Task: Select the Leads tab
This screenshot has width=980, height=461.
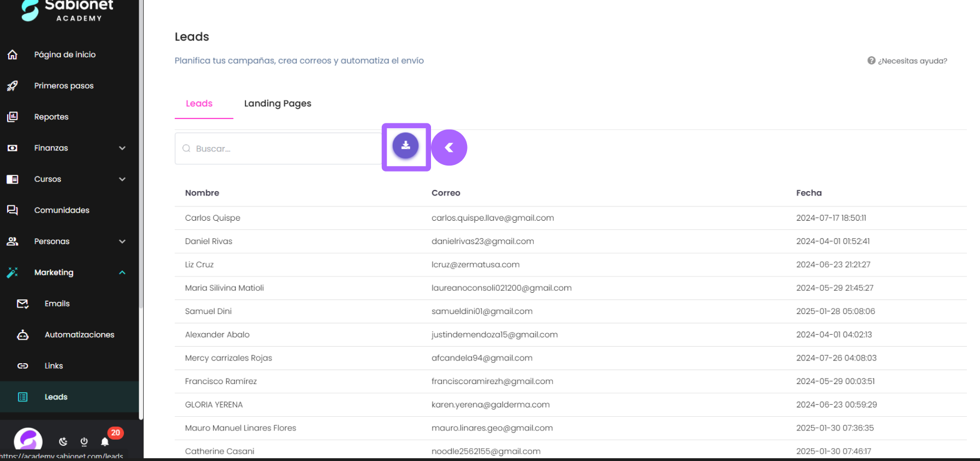Action: tap(199, 103)
